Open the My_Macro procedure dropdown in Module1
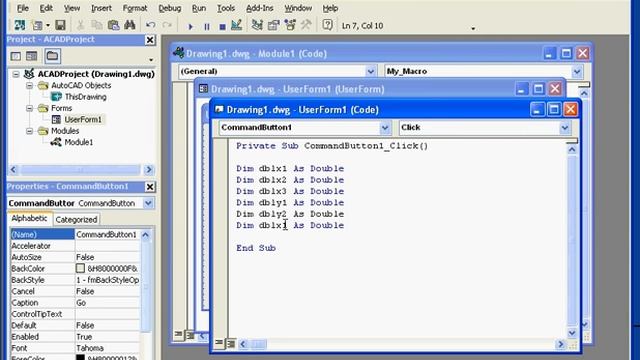 [x=577, y=72]
